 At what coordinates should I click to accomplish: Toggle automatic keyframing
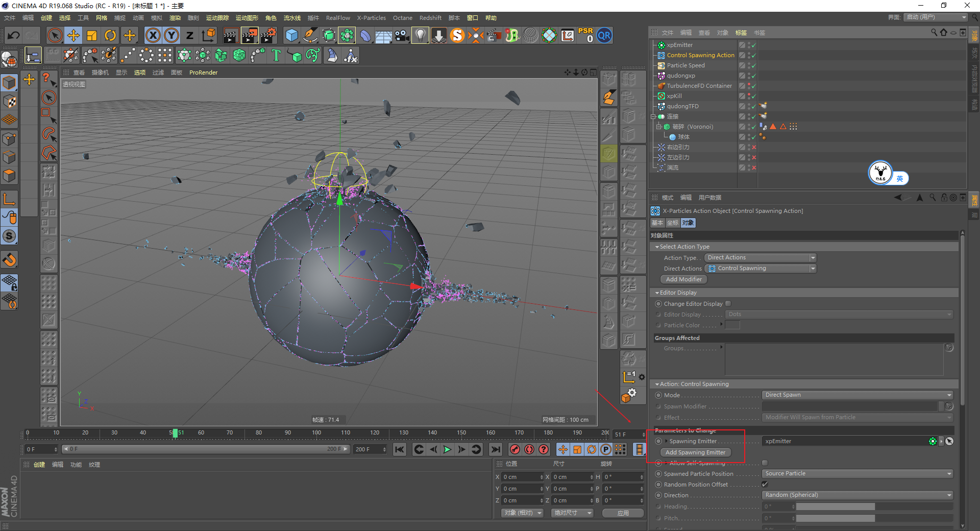(x=529, y=449)
